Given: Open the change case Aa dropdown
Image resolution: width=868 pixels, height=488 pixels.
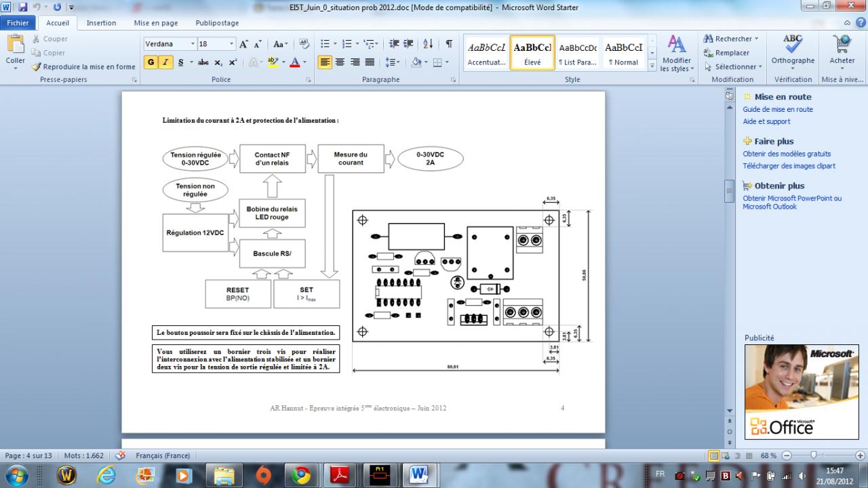Looking at the screenshot, I should click(280, 44).
